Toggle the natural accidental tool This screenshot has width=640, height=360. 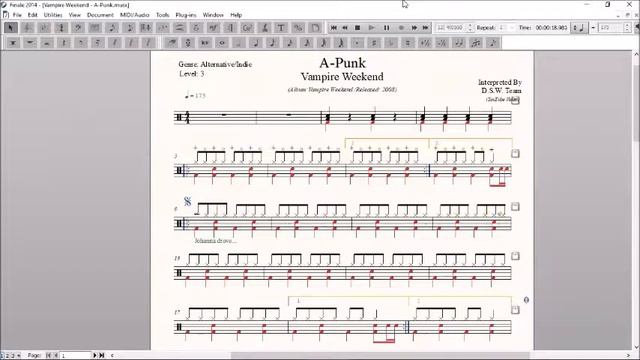408,43
